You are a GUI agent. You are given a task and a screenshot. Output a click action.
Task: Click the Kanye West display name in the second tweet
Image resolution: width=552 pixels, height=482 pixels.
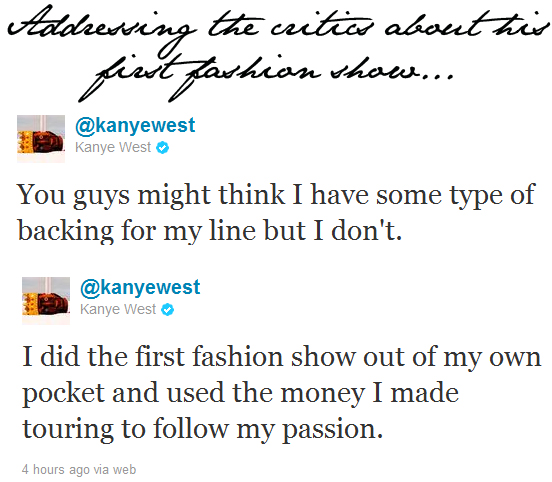118,309
